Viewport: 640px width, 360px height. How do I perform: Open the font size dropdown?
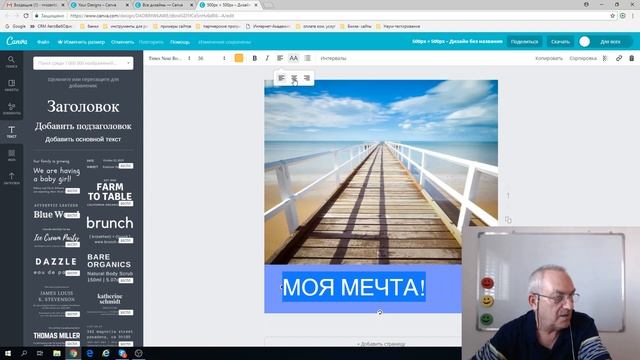[x=211, y=58]
